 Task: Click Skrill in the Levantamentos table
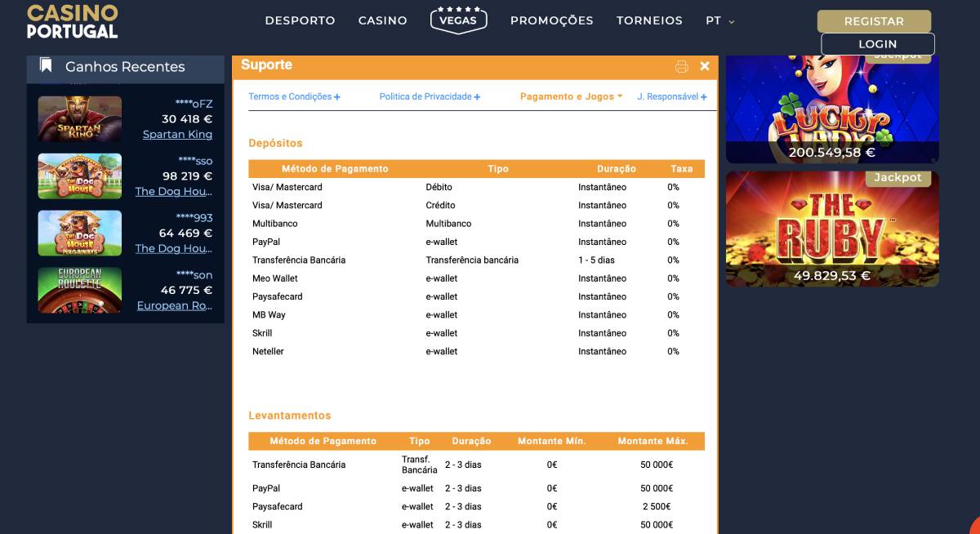(262, 525)
